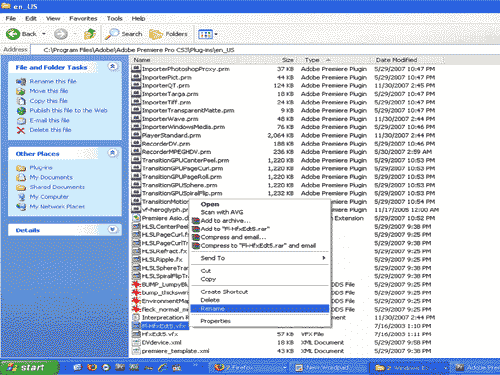Click the file icon of ImporterPict.prm
The image size is (500, 375).
[x=136, y=77]
